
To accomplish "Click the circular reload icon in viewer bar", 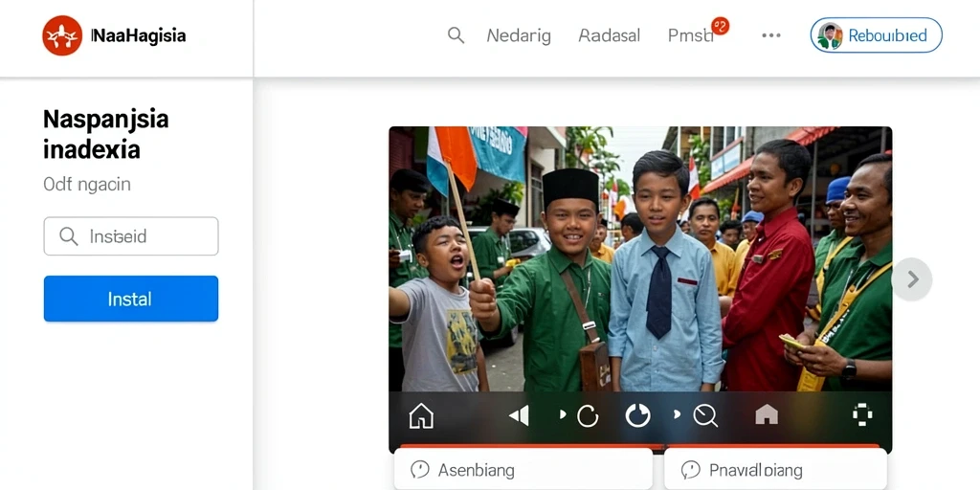I will point(588,415).
